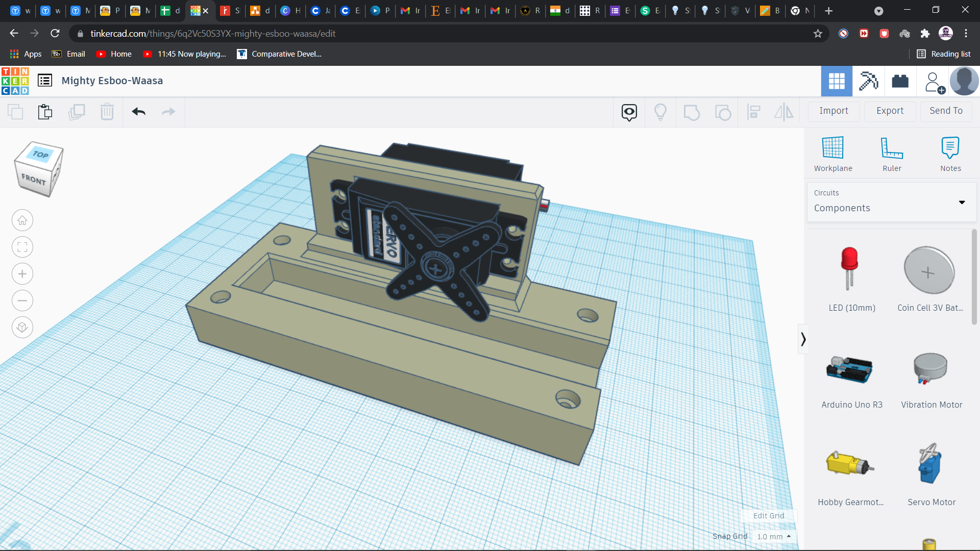Click the Home view icon

pyautogui.click(x=22, y=221)
